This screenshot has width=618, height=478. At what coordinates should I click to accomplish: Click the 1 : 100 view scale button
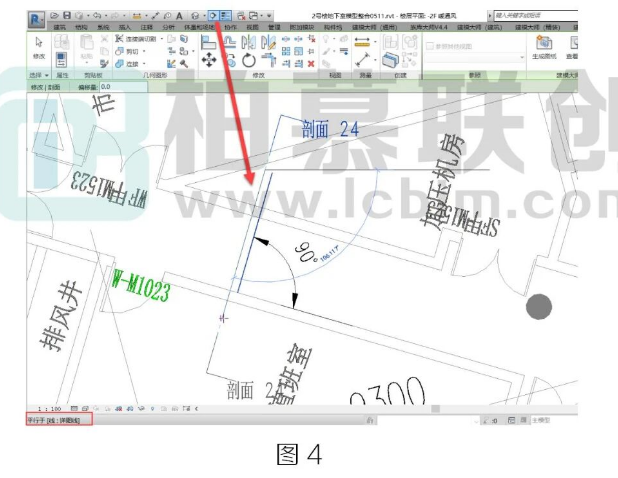(49, 409)
